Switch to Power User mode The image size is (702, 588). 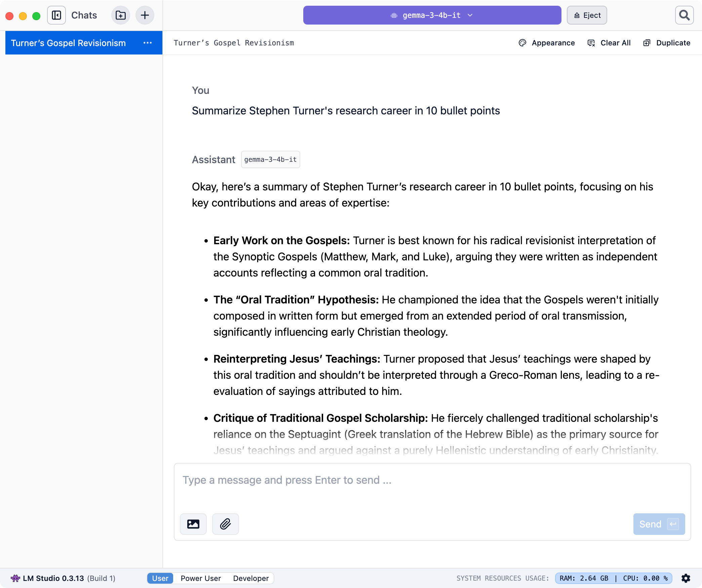point(201,578)
